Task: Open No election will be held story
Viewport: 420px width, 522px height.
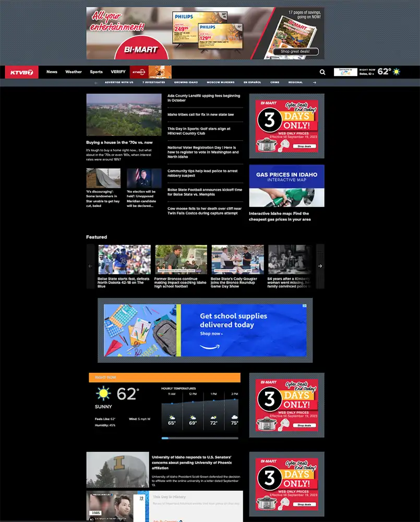Action: tap(141, 199)
